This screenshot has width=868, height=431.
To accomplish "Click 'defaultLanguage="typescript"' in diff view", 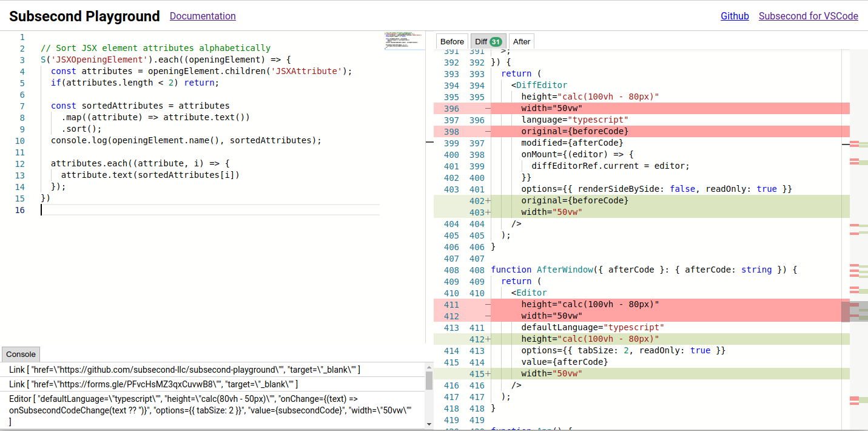I will (x=593, y=328).
